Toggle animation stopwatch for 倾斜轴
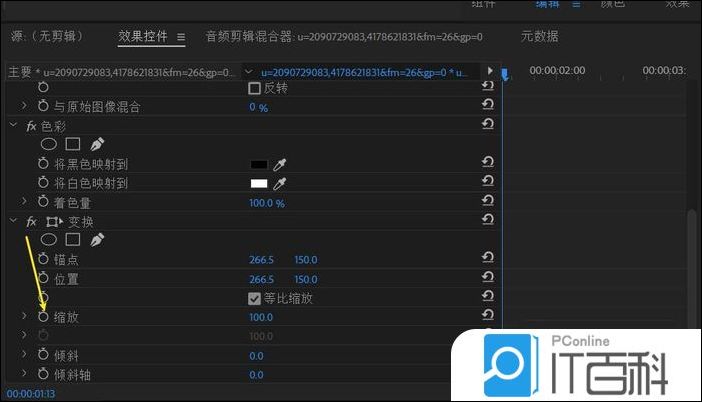 click(43, 374)
